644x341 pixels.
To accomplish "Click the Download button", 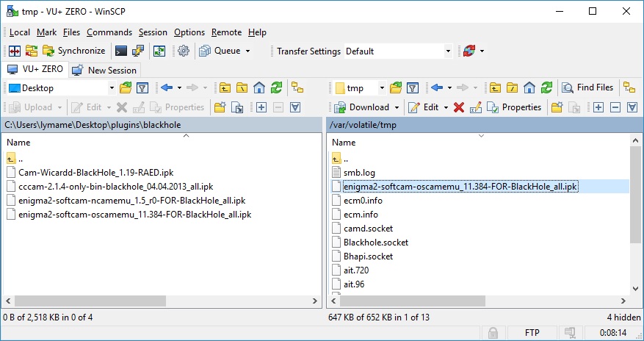I will (x=362, y=107).
